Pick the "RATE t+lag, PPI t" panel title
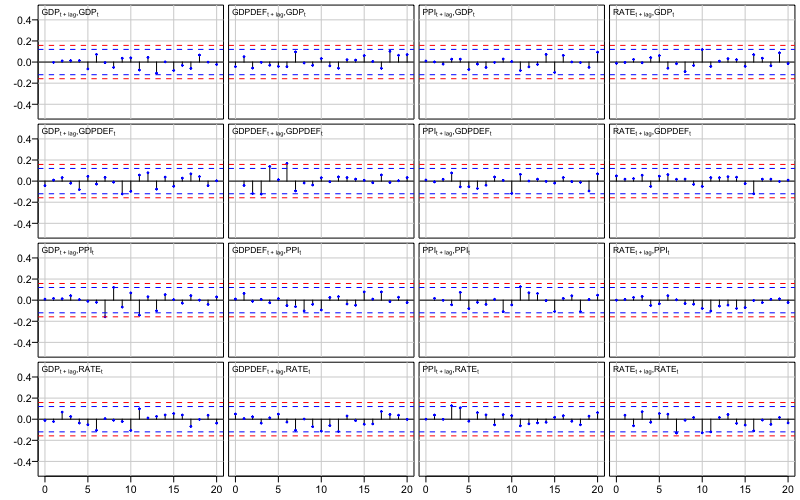800x500 pixels. tap(642, 251)
